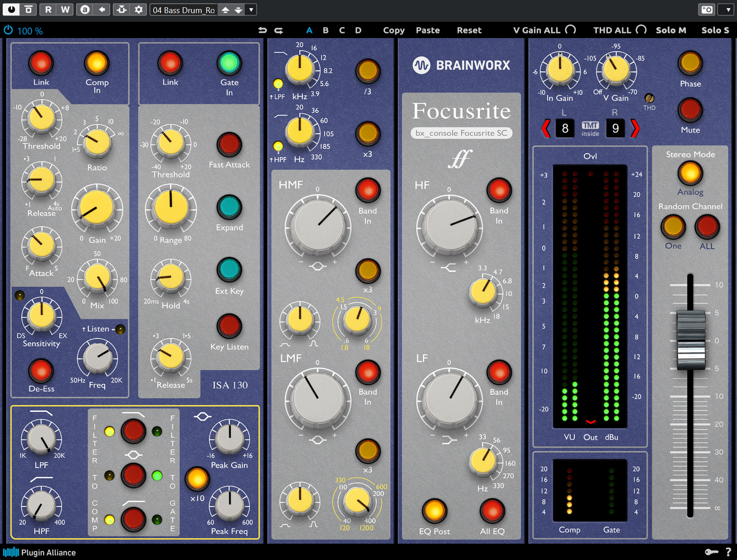The height and width of the screenshot is (560, 737).
Task: Click De-Ess Sensitivity knob
Action: (41, 315)
